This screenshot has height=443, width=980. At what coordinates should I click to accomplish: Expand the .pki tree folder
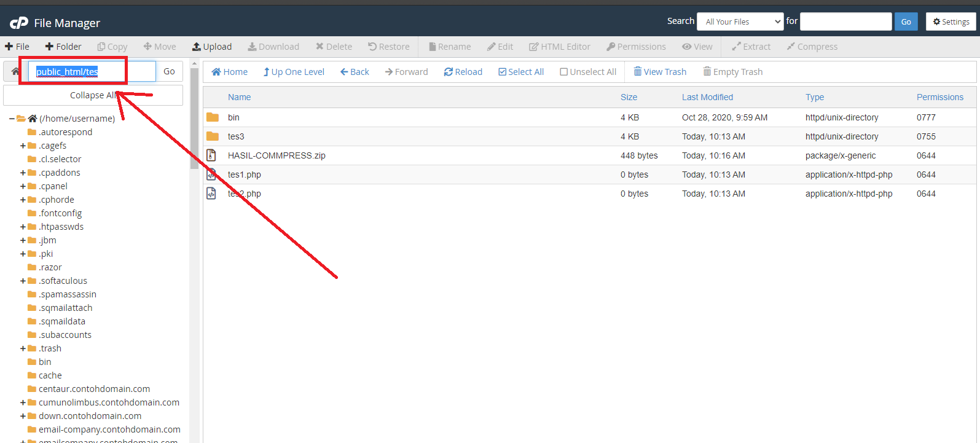23,254
